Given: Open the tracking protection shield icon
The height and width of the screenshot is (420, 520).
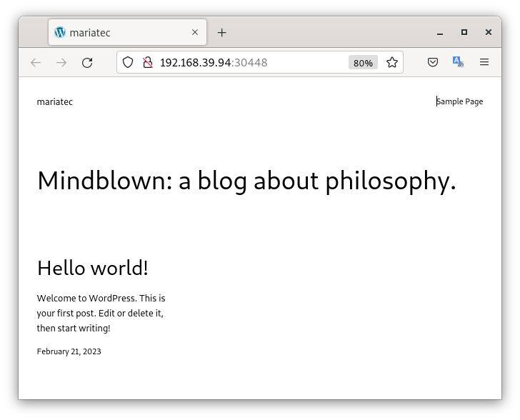Looking at the screenshot, I should (128, 63).
